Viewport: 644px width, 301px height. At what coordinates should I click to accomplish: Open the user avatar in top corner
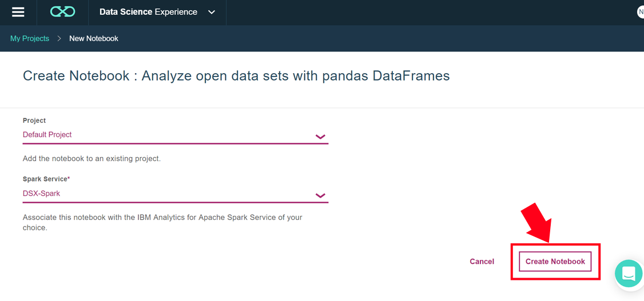tap(641, 13)
